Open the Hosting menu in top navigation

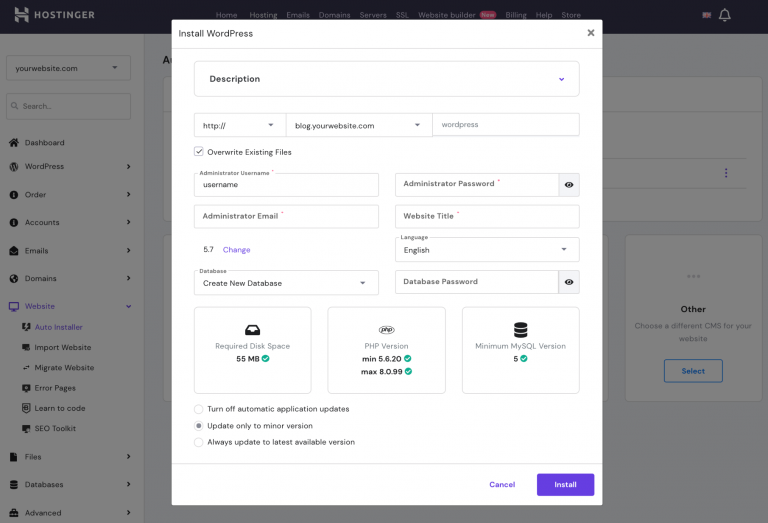(263, 15)
